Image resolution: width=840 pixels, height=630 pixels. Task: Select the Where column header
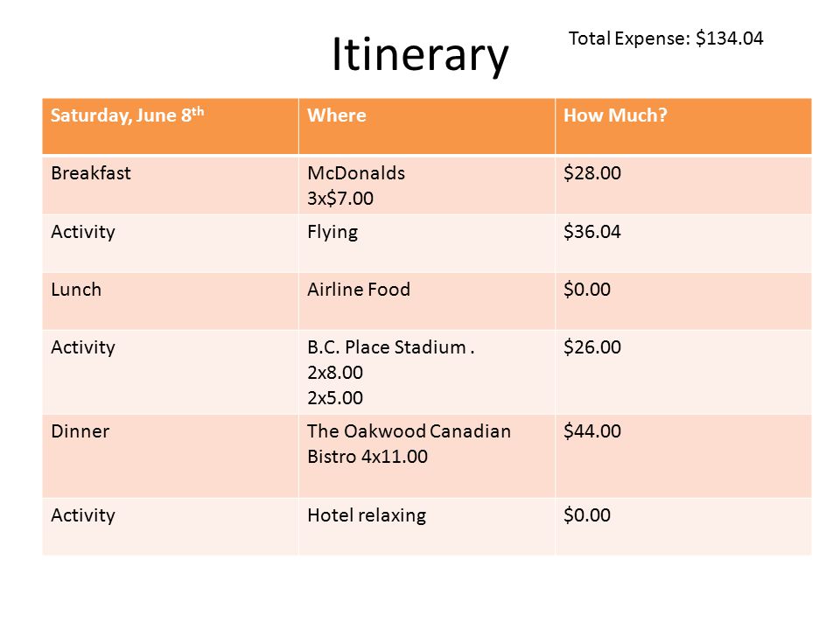pyautogui.click(x=426, y=126)
